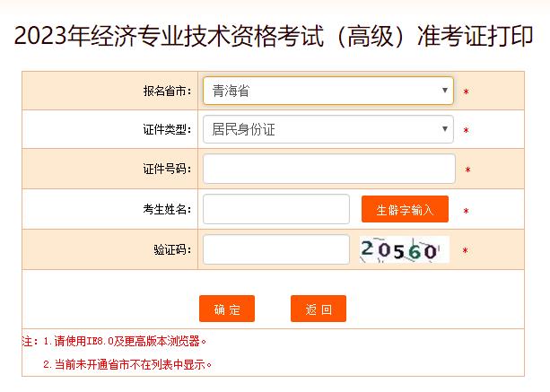This screenshot has width=550, height=392.
Task: Focus the 证件号码 input field
Action: click(x=329, y=169)
